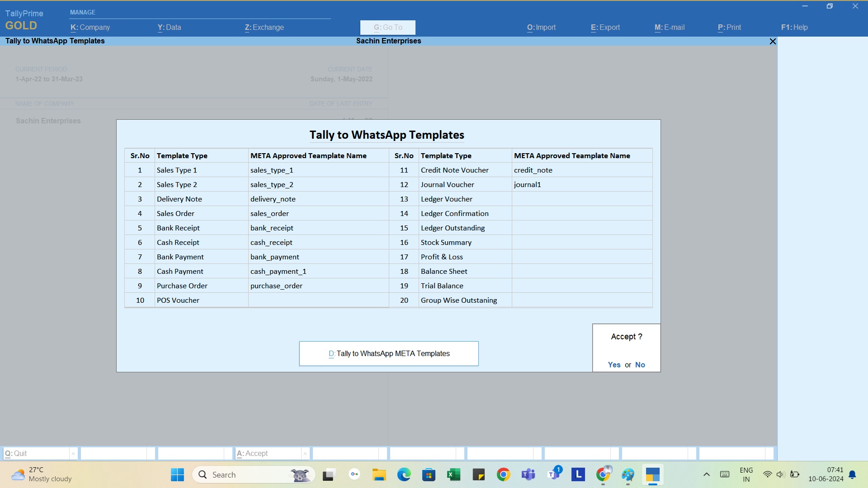Select the No option to cancel
The width and height of the screenshot is (868, 488).
640,365
